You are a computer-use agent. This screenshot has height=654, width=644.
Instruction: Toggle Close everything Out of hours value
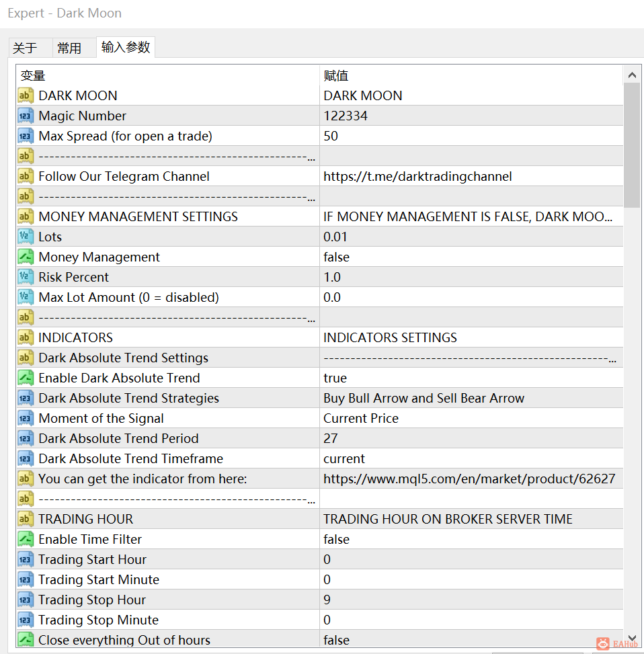pyautogui.click(x=471, y=639)
